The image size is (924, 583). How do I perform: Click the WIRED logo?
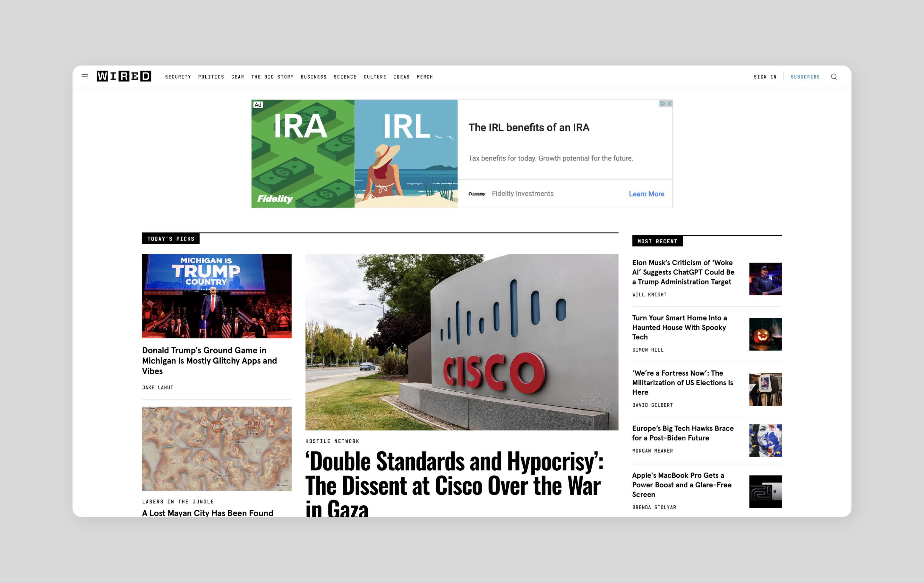tap(124, 76)
